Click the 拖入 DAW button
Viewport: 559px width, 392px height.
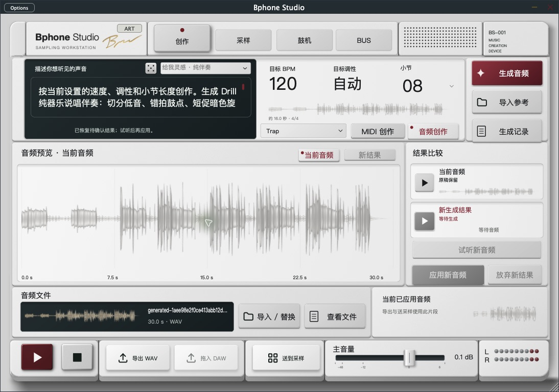pyautogui.click(x=206, y=358)
